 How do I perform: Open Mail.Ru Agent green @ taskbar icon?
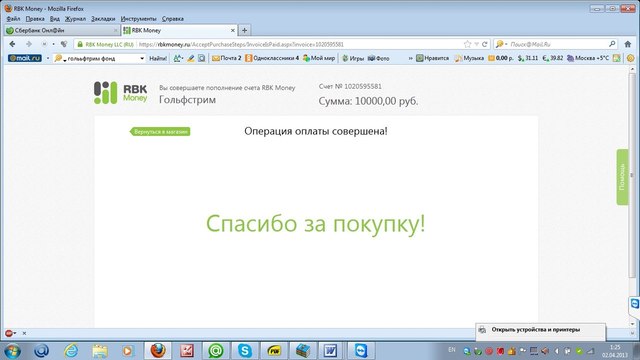click(216, 351)
